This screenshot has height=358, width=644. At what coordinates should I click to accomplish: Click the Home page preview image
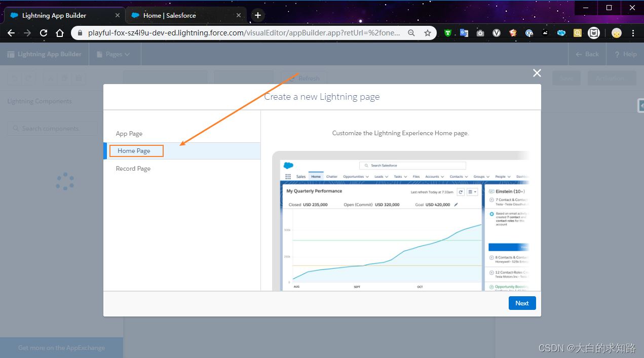400,221
